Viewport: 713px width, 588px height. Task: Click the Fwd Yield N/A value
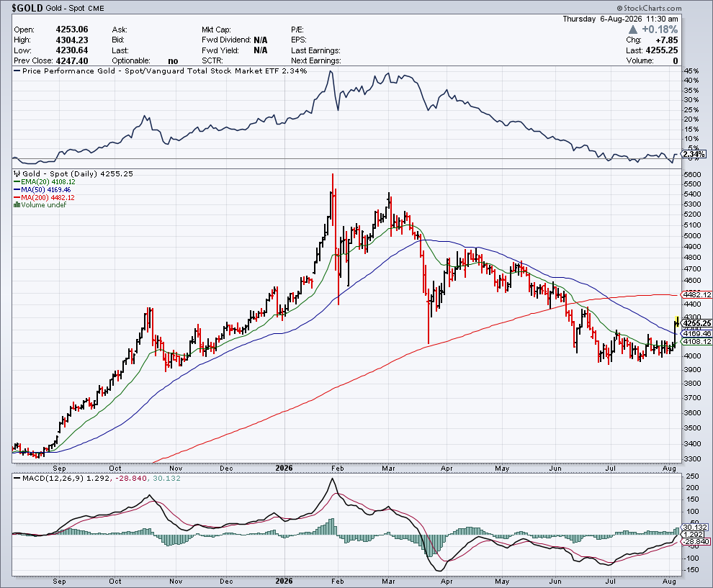pos(261,50)
